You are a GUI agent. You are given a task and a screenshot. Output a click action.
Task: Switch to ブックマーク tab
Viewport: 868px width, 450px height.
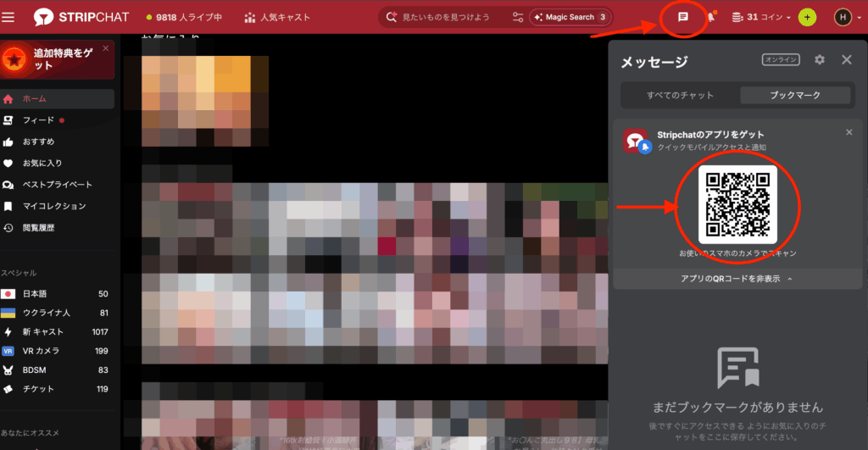point(795,95)
